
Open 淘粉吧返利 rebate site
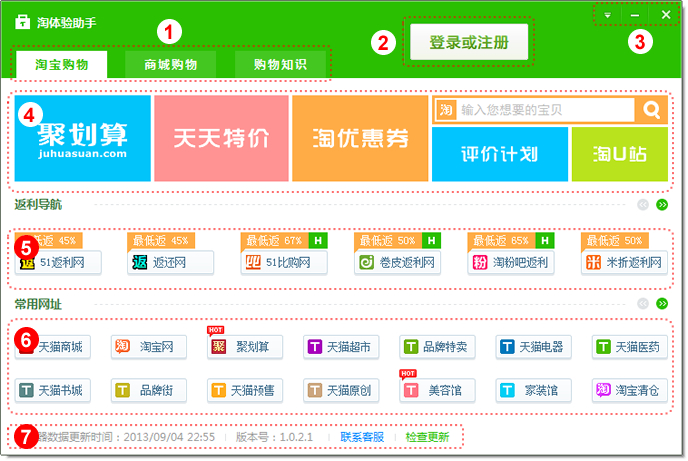(x=511, y=262)
